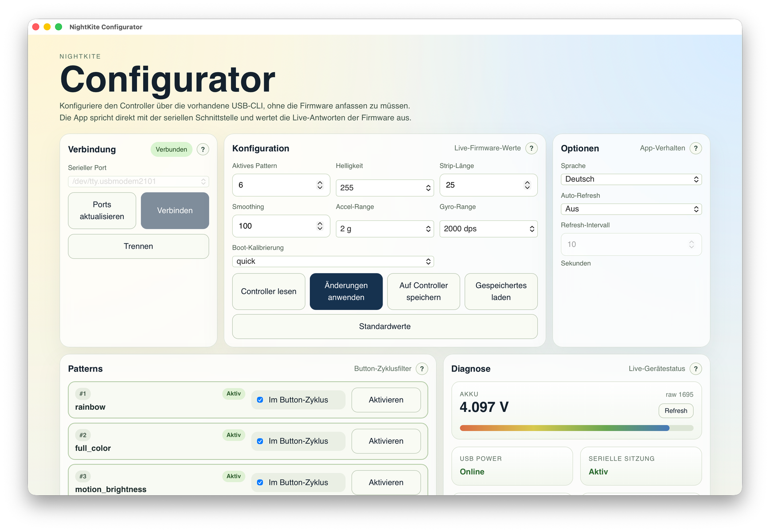
Task: Click the Aktives Pattern stepper arrows
Action: 320,185
